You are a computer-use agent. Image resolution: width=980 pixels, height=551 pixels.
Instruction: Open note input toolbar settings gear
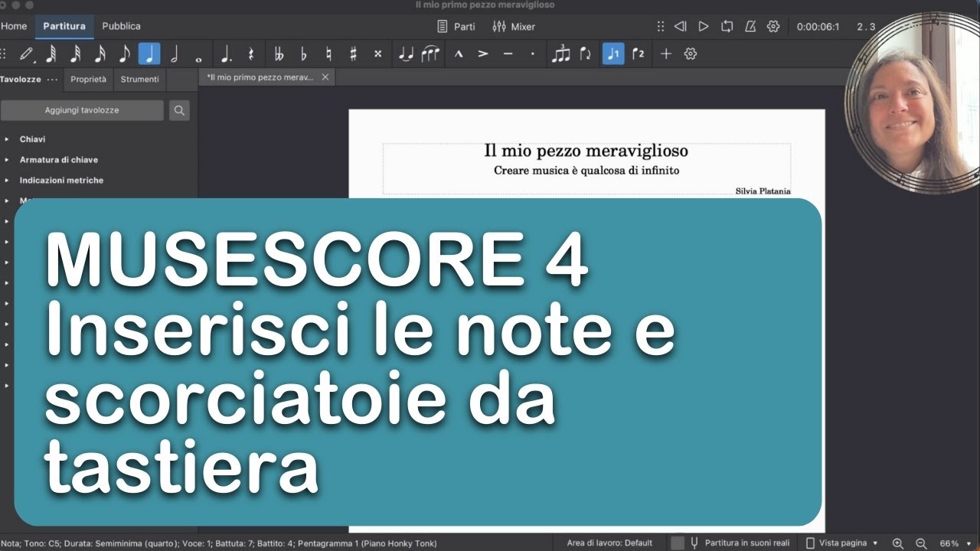tap(690, 54)
